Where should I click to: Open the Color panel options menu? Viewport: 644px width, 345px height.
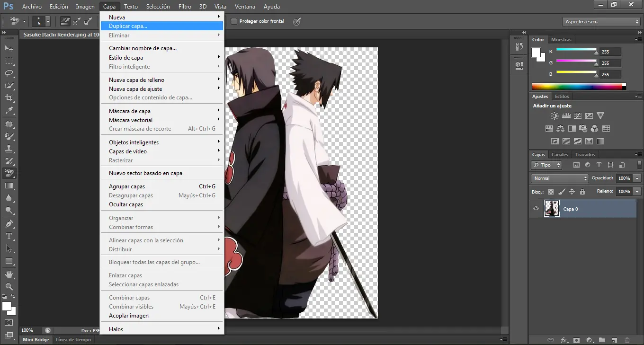[639, 40]
